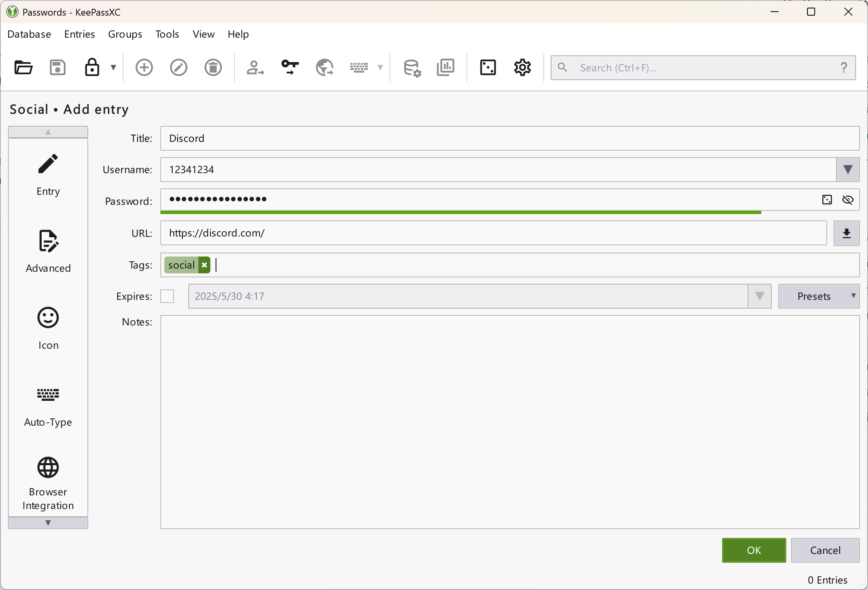Enable the Expires checkbox
The height and width of the screenshot is (590, 868).
coord(167,296)
